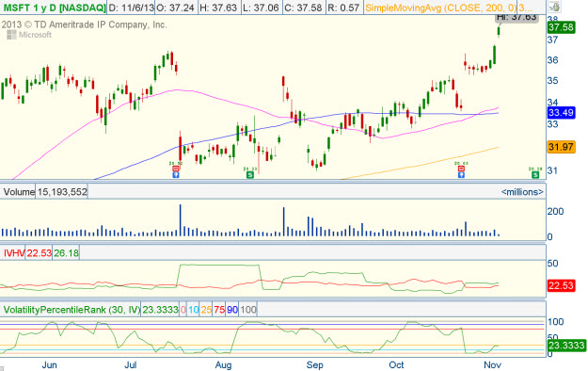The image size is (588, 371).
Task: Click the MSFT 1 y D [NASDAQ] symbol label
Action: tap(55, 8)
